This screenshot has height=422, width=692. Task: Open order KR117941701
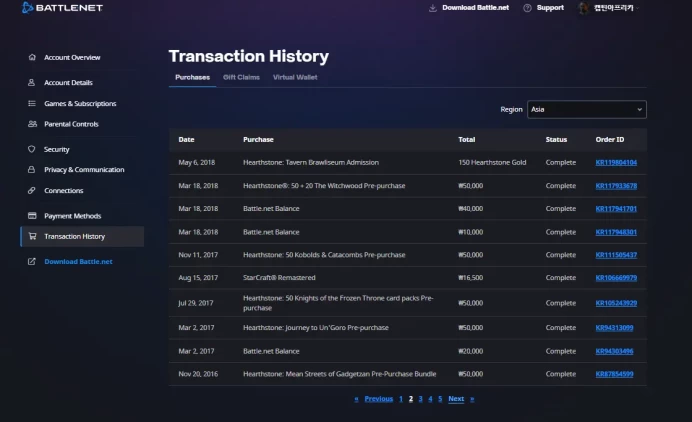[616, 209]
